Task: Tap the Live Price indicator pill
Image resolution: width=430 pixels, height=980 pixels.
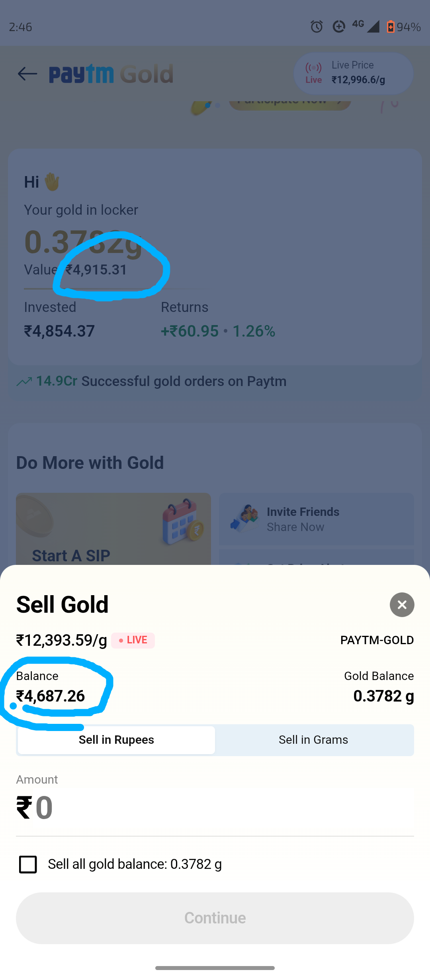Action: pyautogui.click(x=354, y=73)
